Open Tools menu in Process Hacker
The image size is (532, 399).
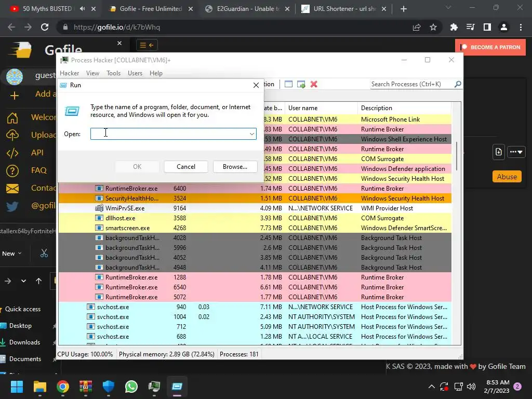coord(113,73)
